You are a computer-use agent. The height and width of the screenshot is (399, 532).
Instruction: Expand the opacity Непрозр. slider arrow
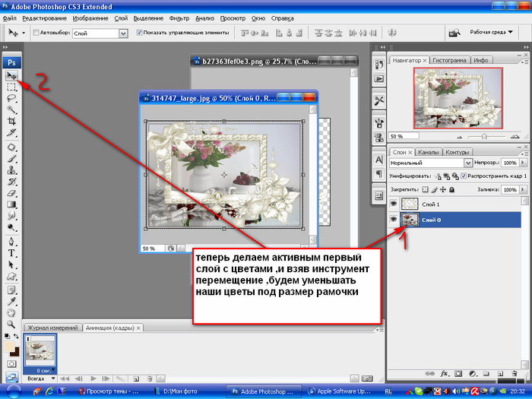click(523, 163)
